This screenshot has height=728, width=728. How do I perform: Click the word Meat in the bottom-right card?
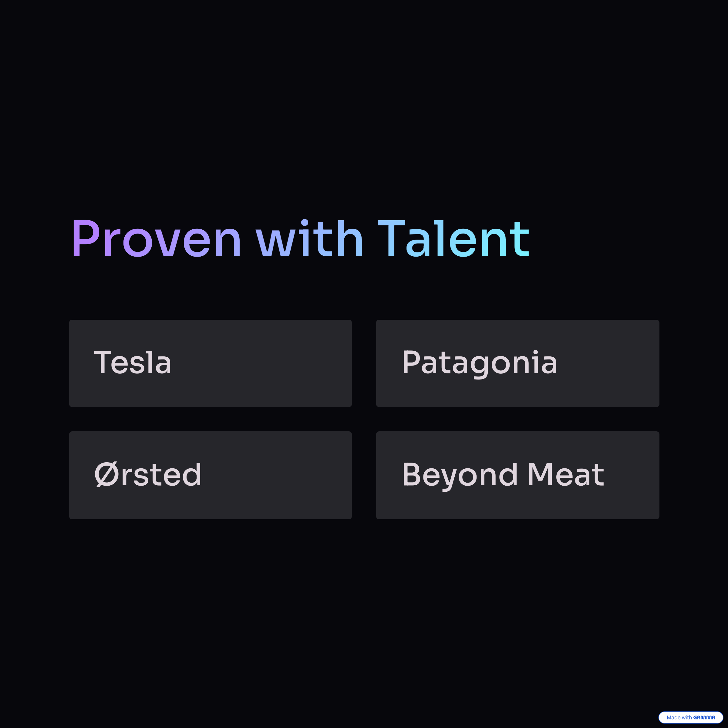(x=566, y=474)
